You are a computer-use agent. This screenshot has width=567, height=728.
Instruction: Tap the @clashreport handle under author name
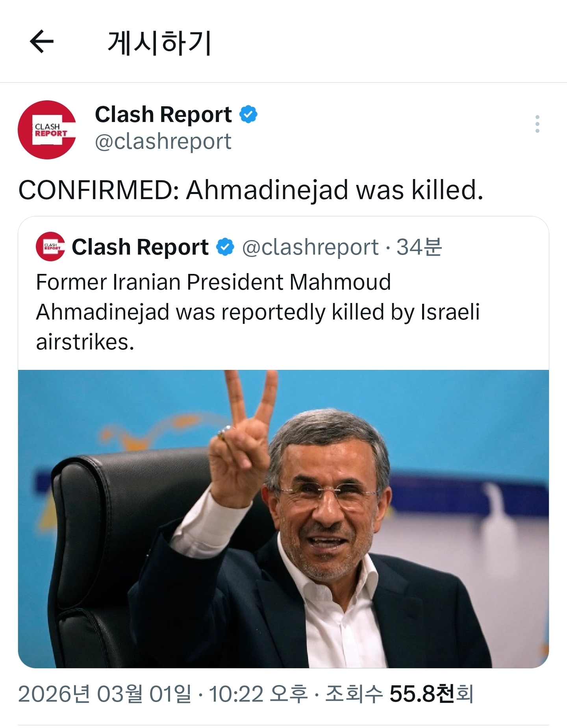[x=163, y=141]
